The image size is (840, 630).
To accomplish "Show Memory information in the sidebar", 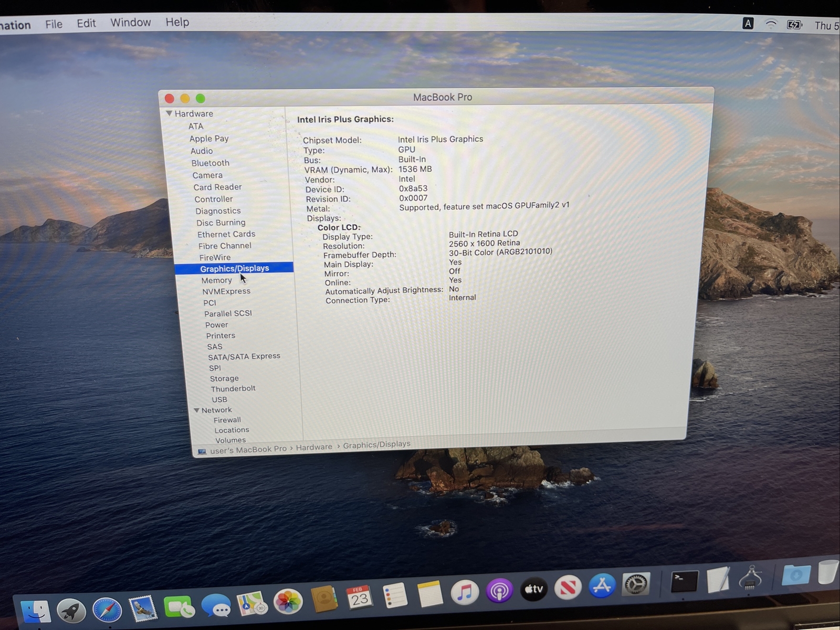I will click(x=216, y=280).
